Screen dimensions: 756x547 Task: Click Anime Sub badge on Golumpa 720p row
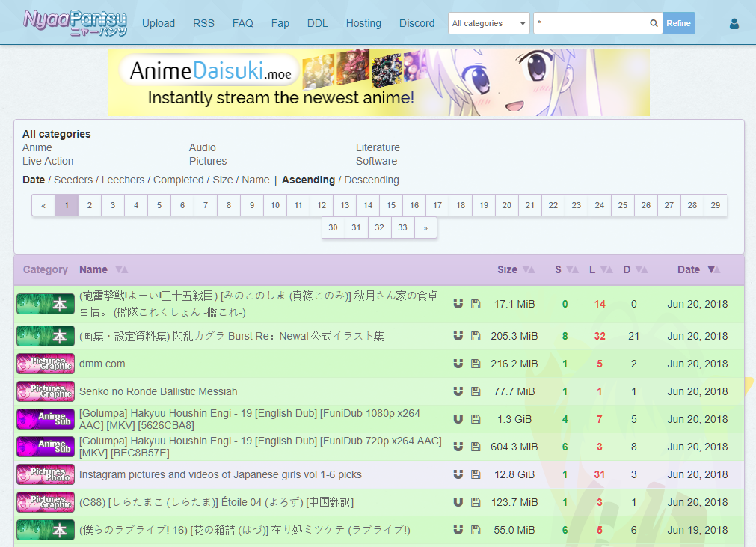tap(46, 447)
